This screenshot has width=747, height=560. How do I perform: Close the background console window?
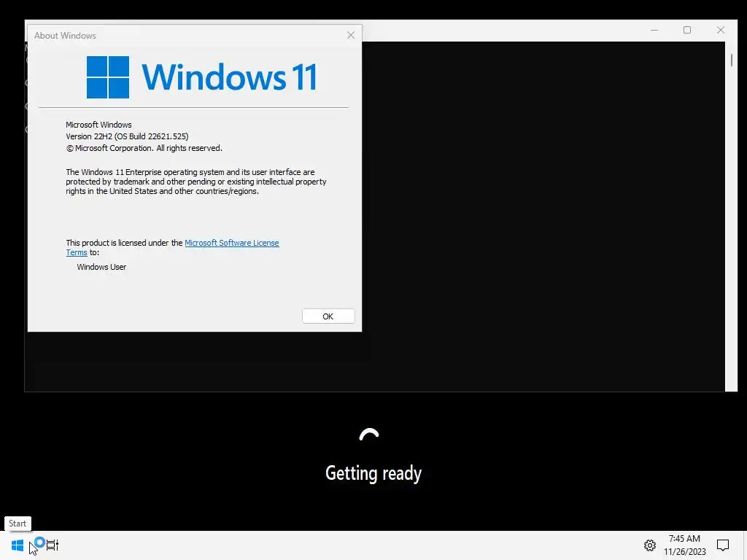click(721, 30)
